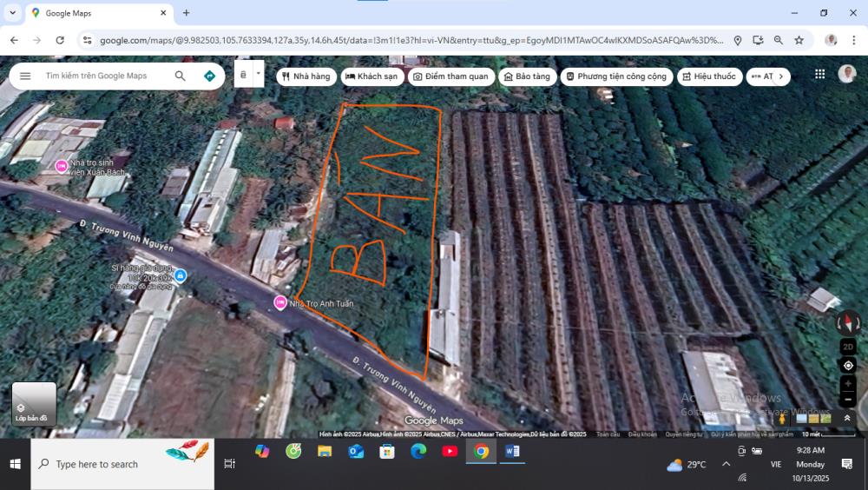Open Microsoft Edge from the taskbar

[418, 452]
